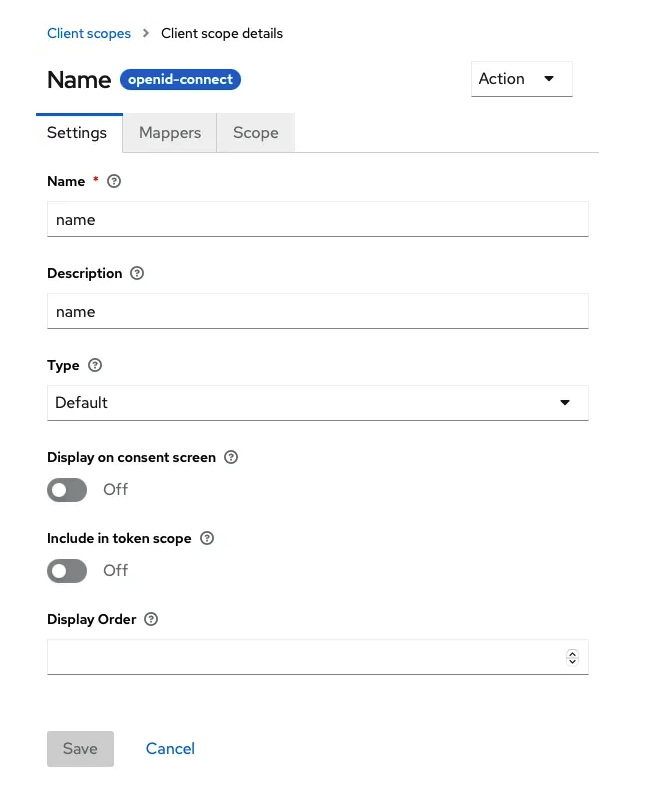Screen dimensions: 652x804
Task: Open the Type field help icon
Action: click(x=95, y=365)
